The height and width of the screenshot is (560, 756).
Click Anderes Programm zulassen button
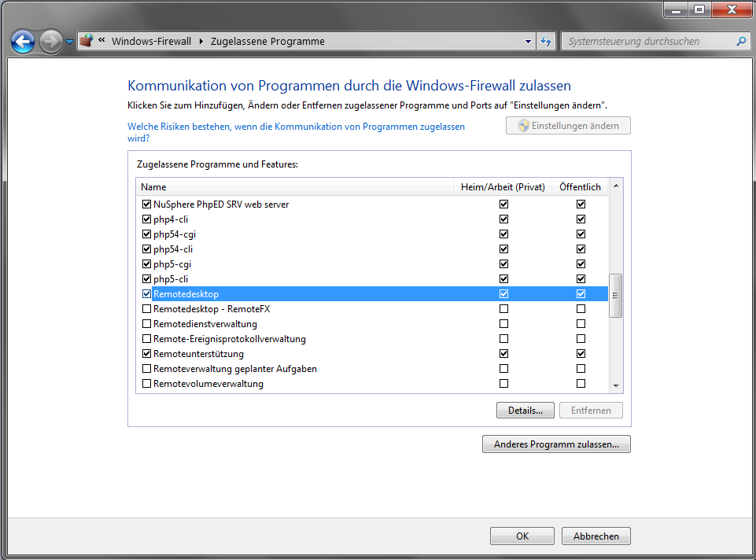pyautogui.click(x=556, y=444)
